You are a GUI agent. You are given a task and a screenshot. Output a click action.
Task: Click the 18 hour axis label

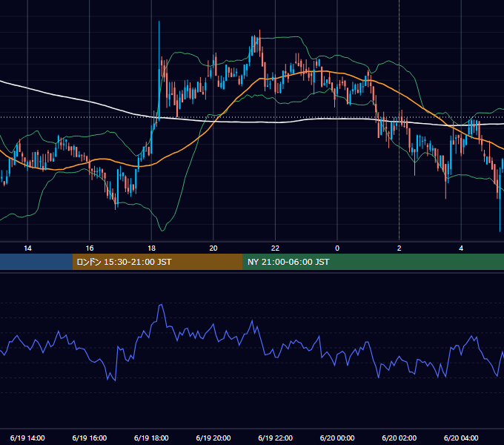click(151, 248)
